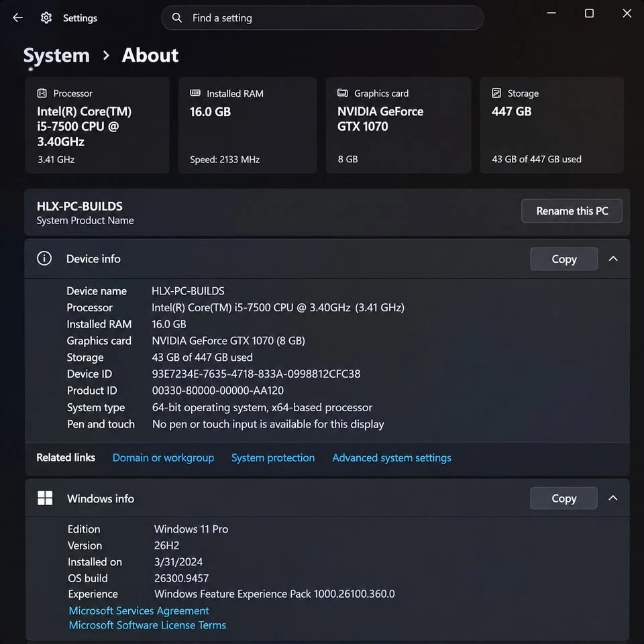Click the Graphics card icon

click(x=343, y=93)
